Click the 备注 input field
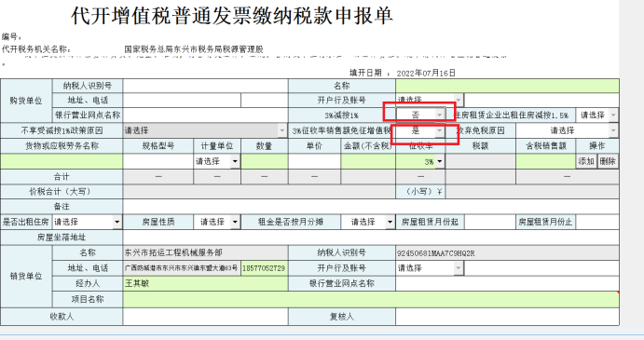This screenshot has height=340, width=644. click(x=371, y=207)
